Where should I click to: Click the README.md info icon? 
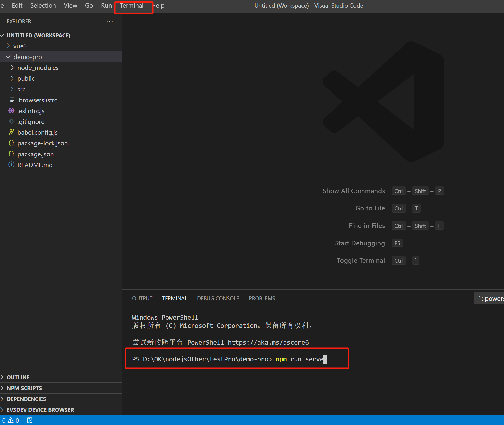click(11, 165)
